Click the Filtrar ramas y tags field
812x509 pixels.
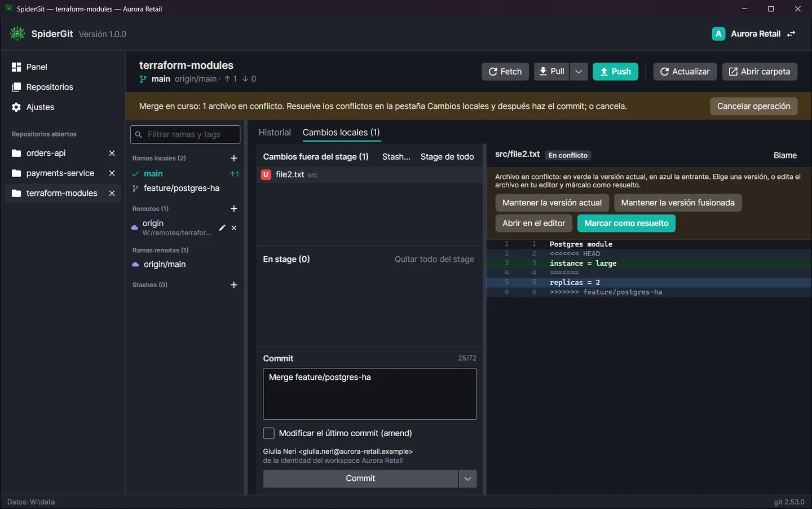coord(185,134)
